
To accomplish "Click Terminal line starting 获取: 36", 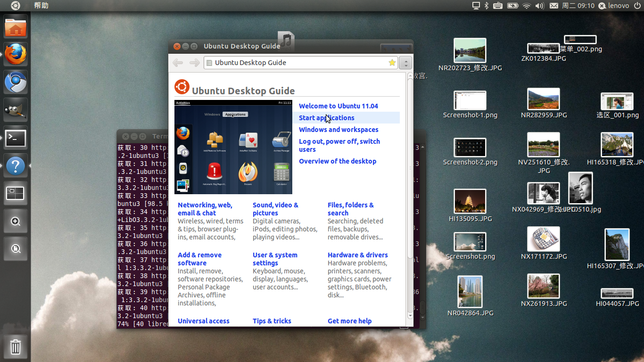I will (142, 244).
